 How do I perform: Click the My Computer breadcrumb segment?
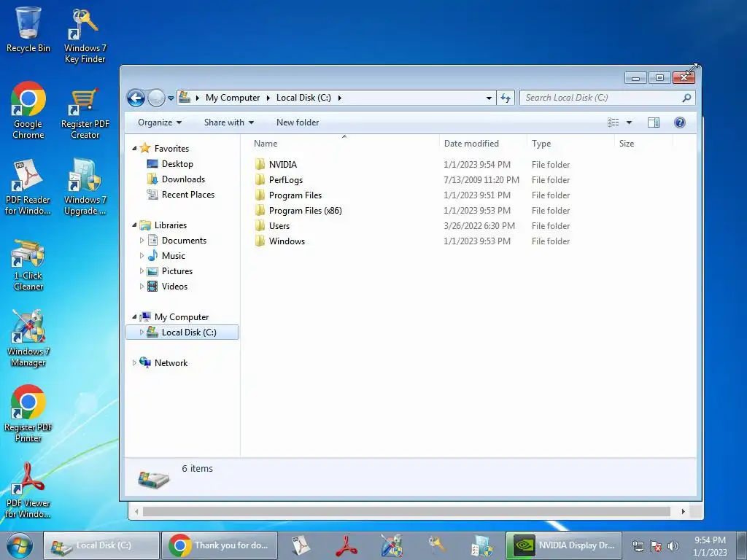click(x=233, y=98)
